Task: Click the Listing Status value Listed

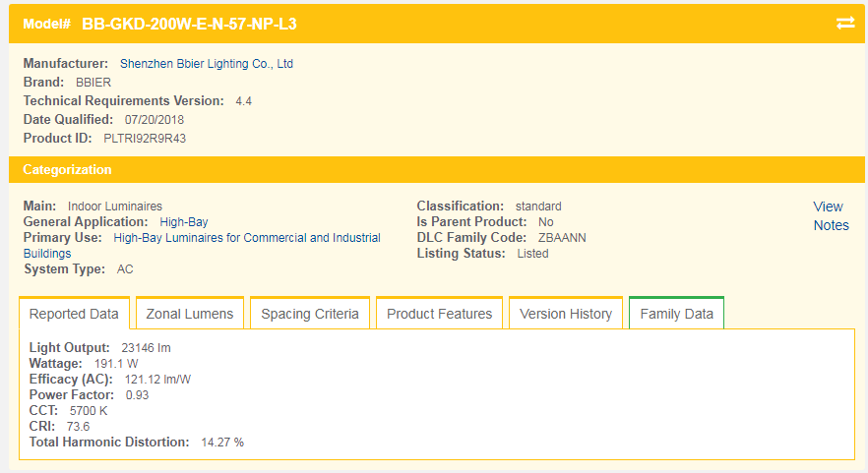Action: point(533,254)
